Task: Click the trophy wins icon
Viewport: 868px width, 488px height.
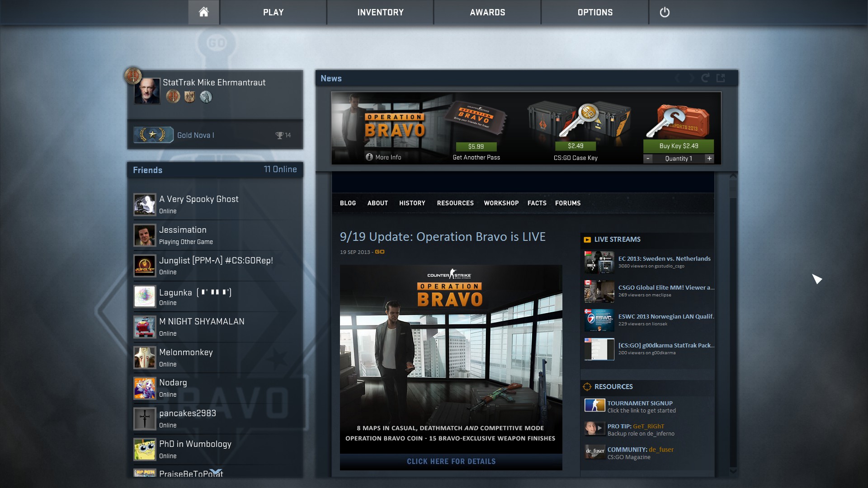Action: [279, 135]
